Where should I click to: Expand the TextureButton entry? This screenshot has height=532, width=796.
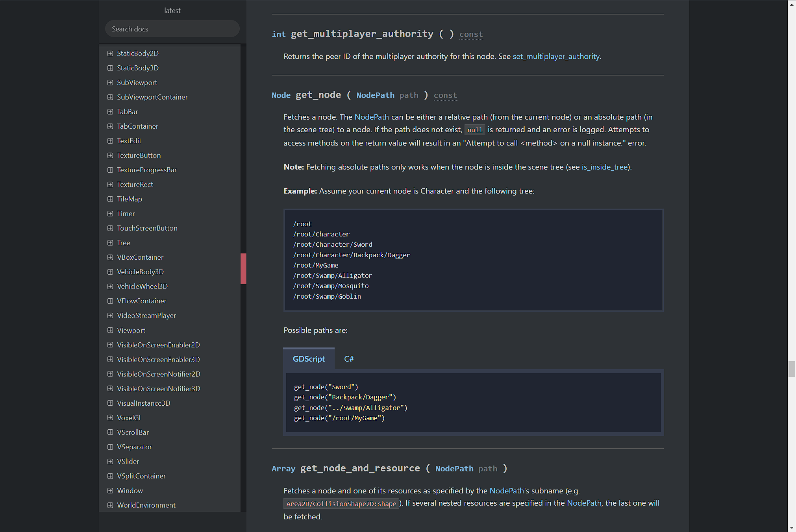[x=110, y=155]
